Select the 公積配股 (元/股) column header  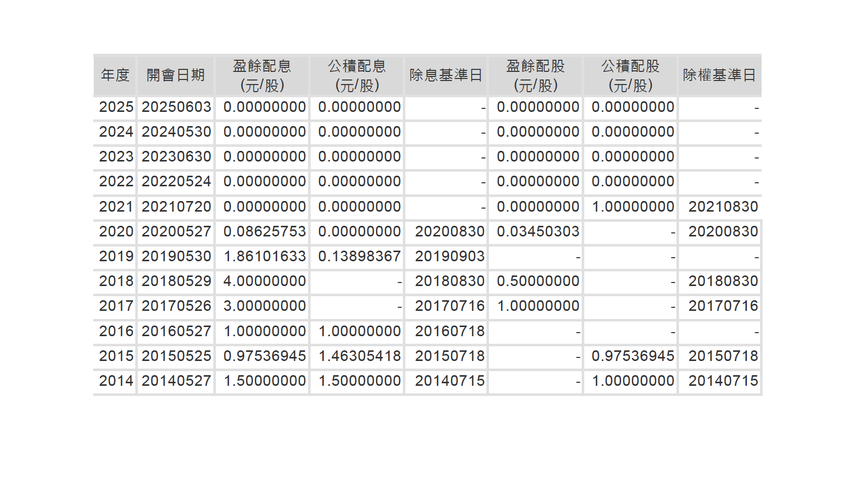(x=630, y=75)
